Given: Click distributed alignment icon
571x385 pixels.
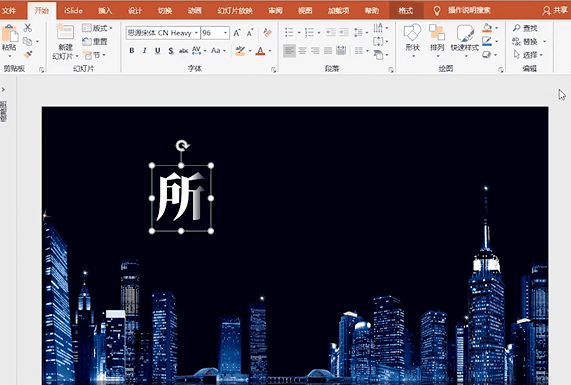Looking at the screenshot, I should click(x=341, y=51).
